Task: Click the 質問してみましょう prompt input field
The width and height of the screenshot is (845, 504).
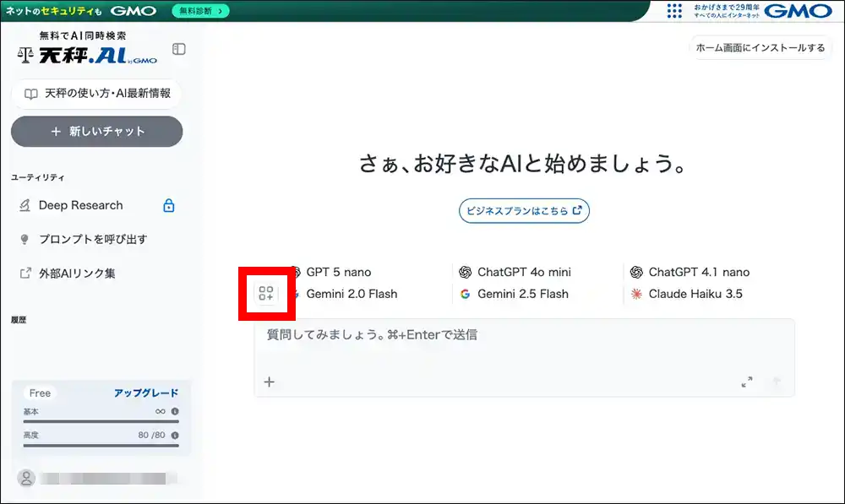Action: click(524, 344)
